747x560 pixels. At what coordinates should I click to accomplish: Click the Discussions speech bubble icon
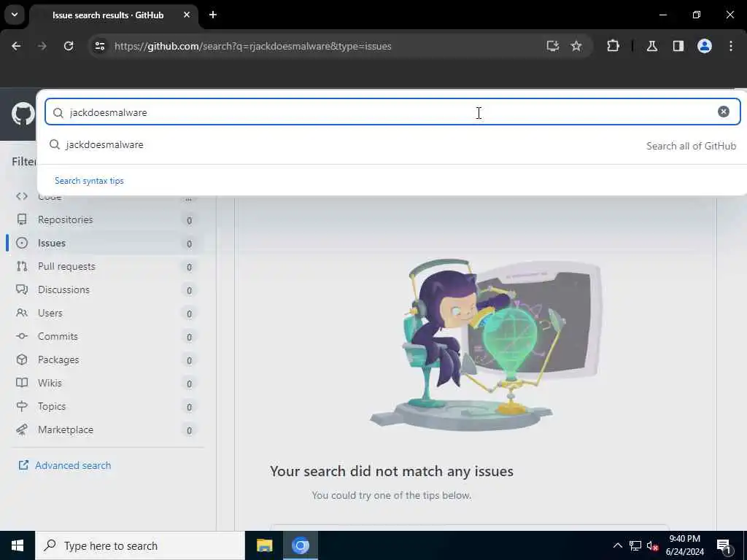(x=22, y=289)
